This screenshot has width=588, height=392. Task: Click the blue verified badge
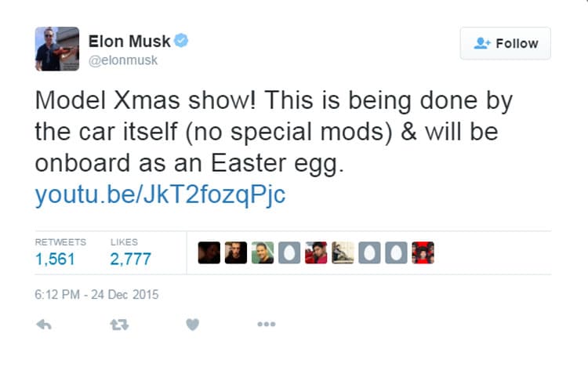181,41
